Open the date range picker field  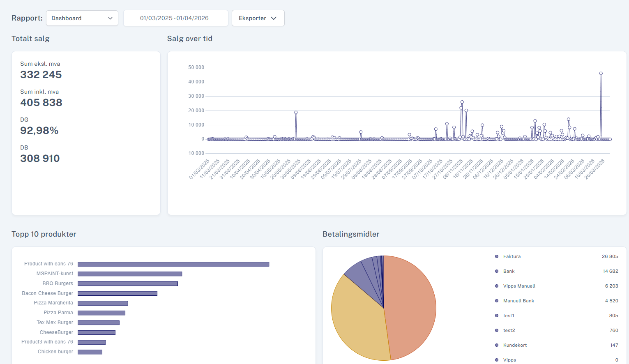point(176,18)
